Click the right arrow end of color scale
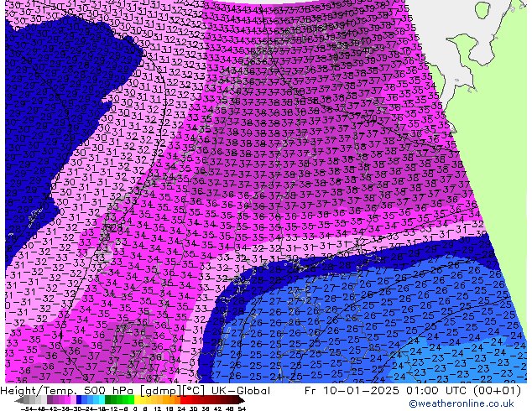The image size is (532, 411). tap(242, 400)
